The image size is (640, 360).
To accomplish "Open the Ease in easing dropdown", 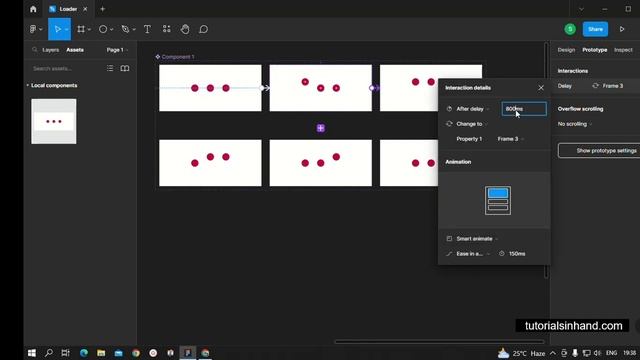I will point(473,253).
